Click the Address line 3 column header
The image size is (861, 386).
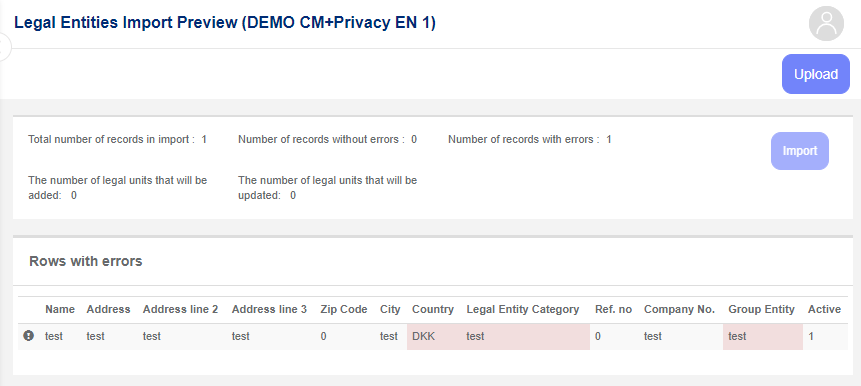[x=269, y=309]
